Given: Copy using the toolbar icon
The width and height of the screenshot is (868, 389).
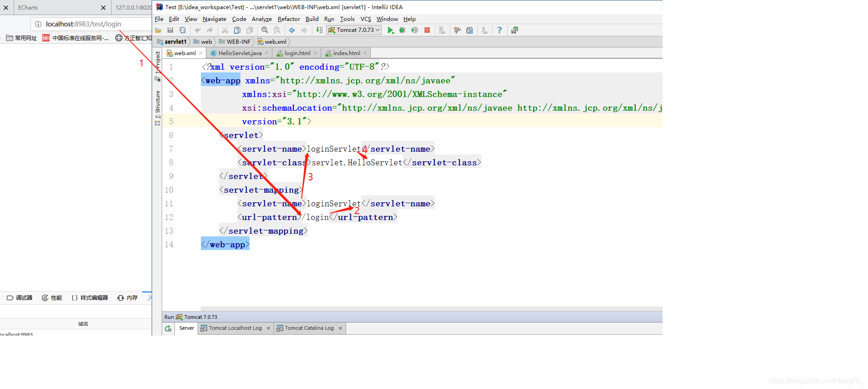Looking at the screenshot, I should point(237,30).
